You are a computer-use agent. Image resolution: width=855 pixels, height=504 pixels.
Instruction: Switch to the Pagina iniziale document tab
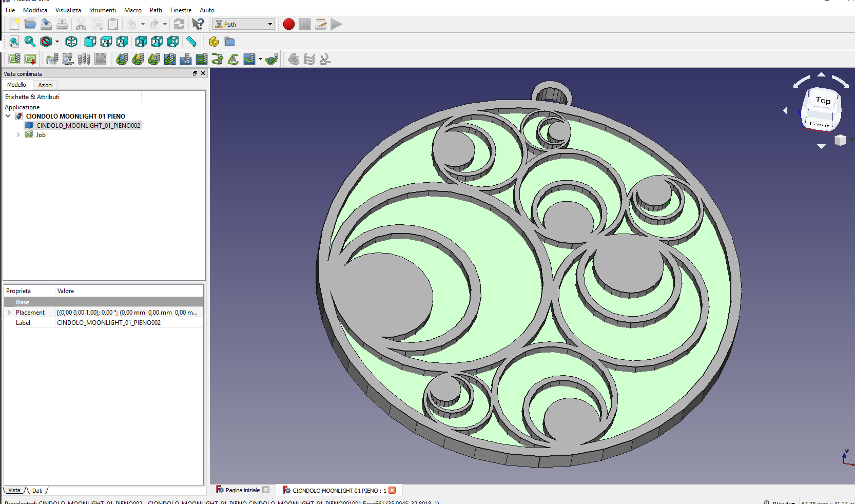pyautogui.click(x=243, y=490)
